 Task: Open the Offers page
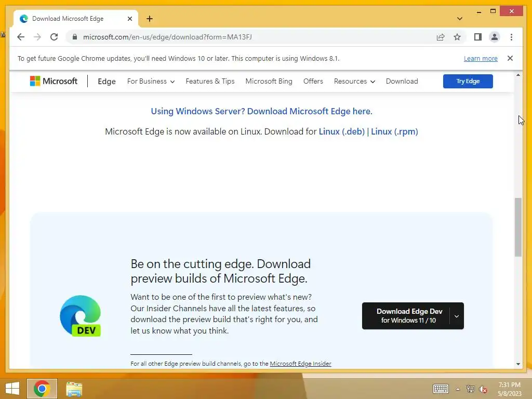click(313, 82)
